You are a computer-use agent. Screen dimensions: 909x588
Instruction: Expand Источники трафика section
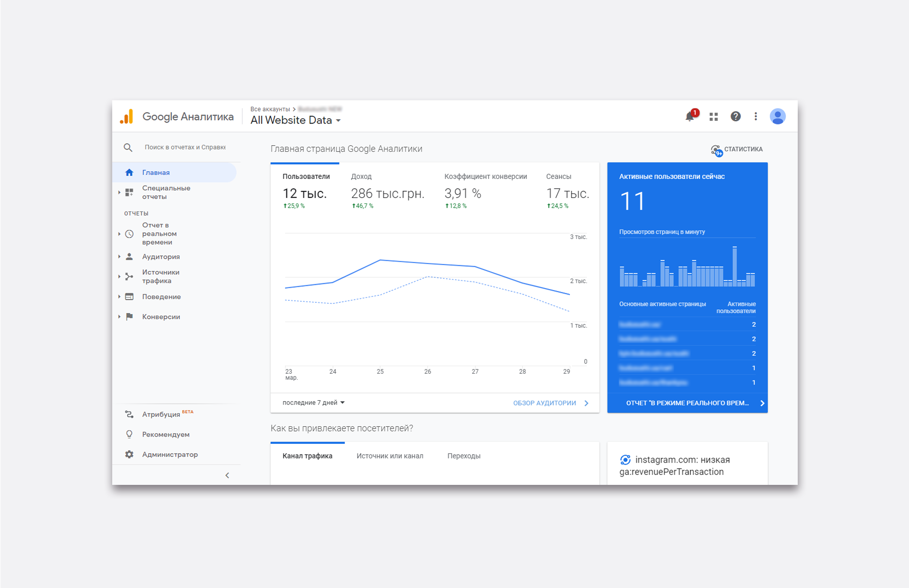[x=160, y=276]
